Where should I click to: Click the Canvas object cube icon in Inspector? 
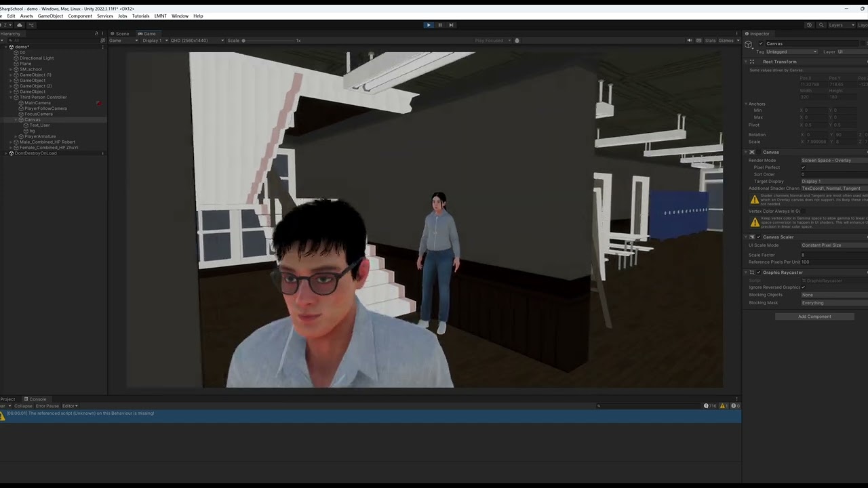click(x=749, y=44)
